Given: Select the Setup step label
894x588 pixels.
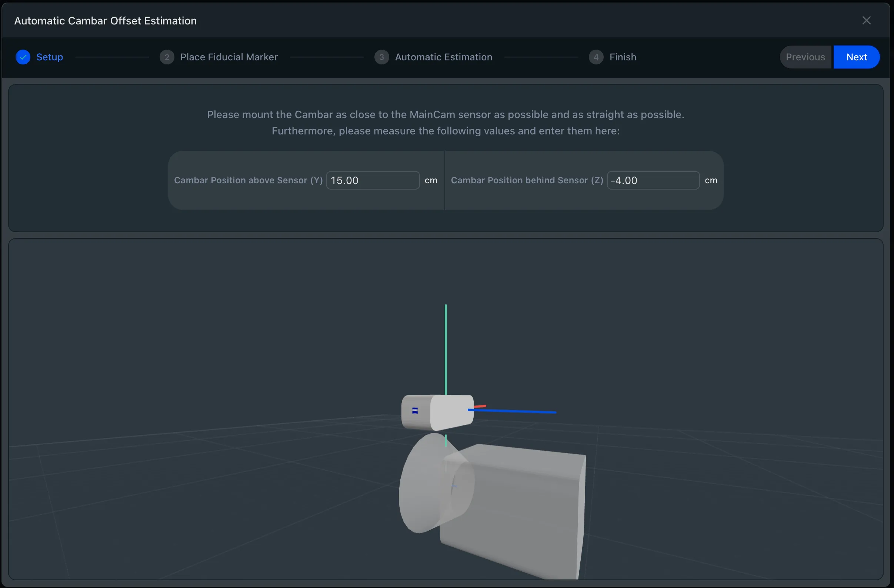Looking at the screenshot, I should pos(50,57).
